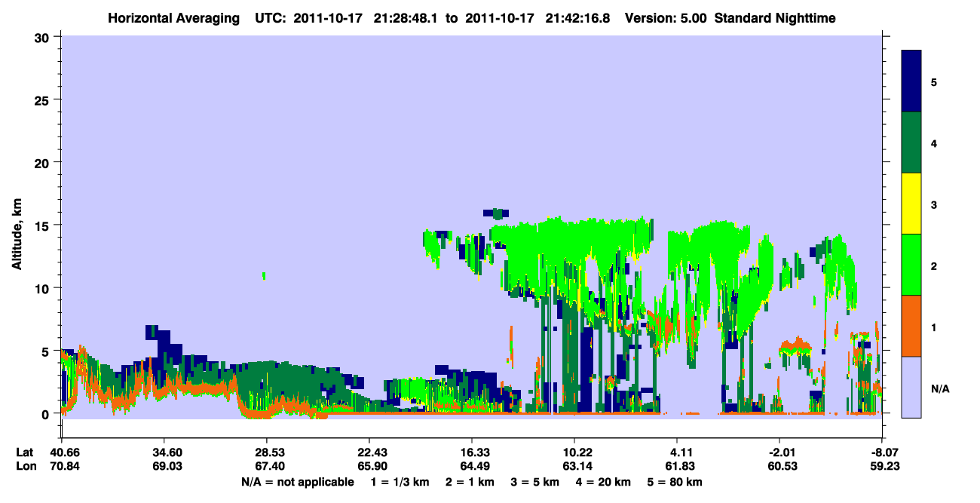This screenshot has height=503, width=980.
Task: Click longitude value 67.40
Action: (x=266, y=467)
